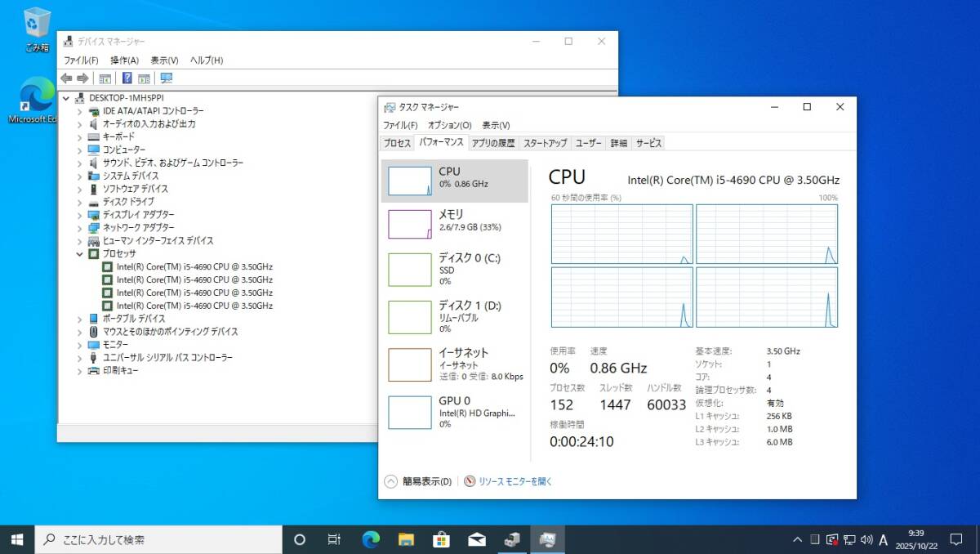Expand the ネットワーク アダプター node
This screenshot has height=554, width=980.
pyautogui.click(x=80, y=228)
